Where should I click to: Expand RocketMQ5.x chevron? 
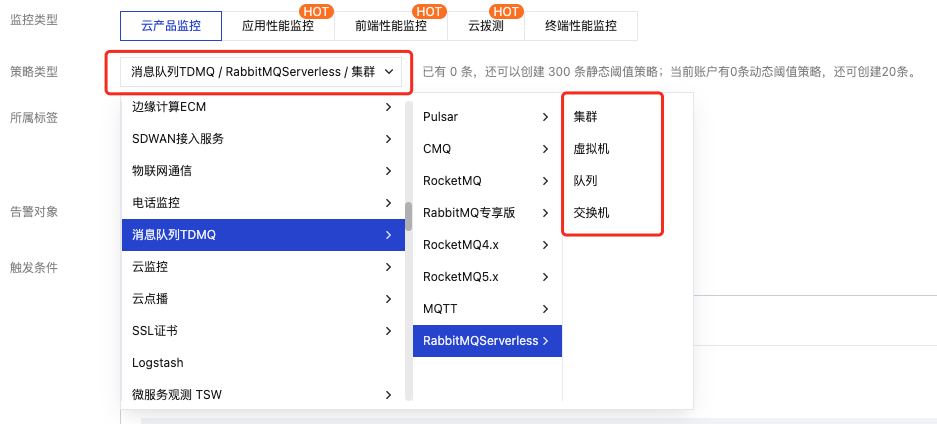point(545,276)
